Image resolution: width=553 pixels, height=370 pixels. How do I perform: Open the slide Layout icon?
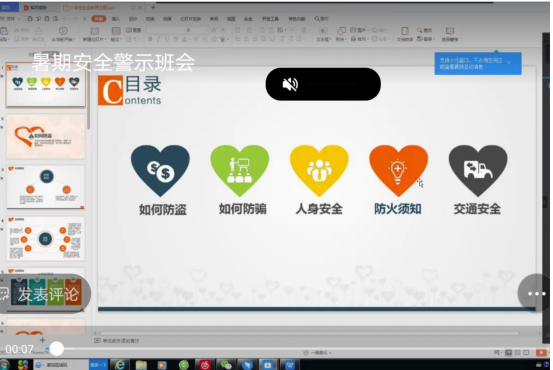click(116, 31)
